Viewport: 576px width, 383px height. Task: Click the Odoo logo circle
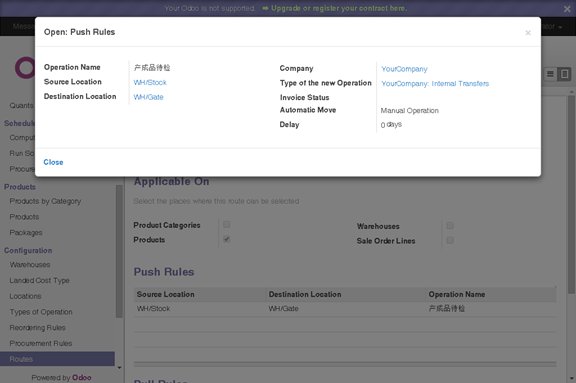point(25,68)
